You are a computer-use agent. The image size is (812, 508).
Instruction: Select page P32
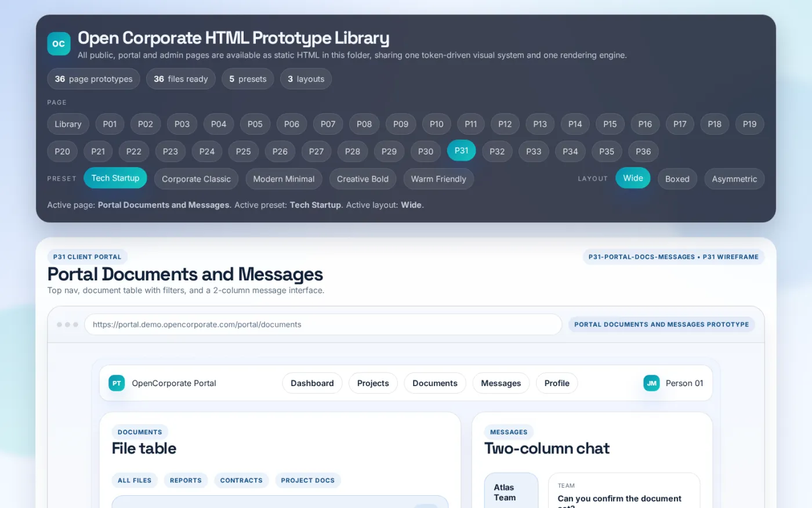point(497,151)
